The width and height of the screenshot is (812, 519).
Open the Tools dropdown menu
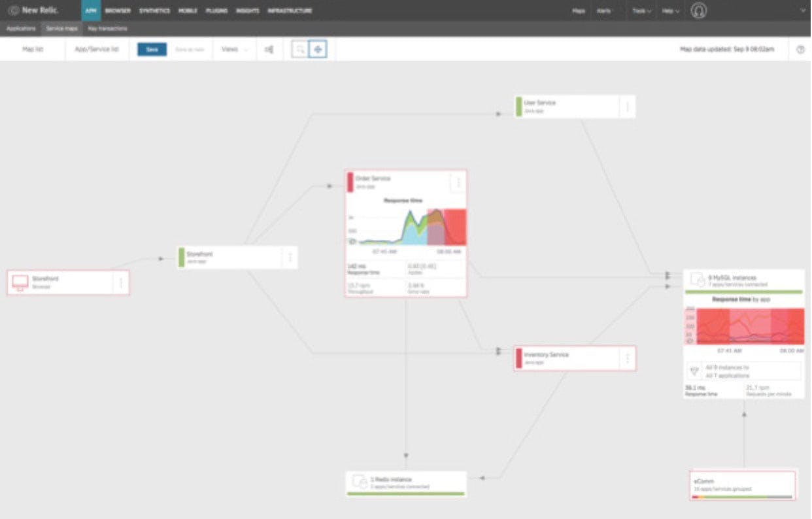641,10
